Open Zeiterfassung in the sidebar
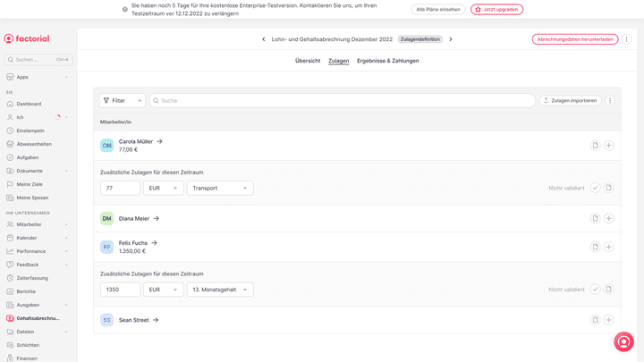Screen dimensions: 644x362 (32, 278)
